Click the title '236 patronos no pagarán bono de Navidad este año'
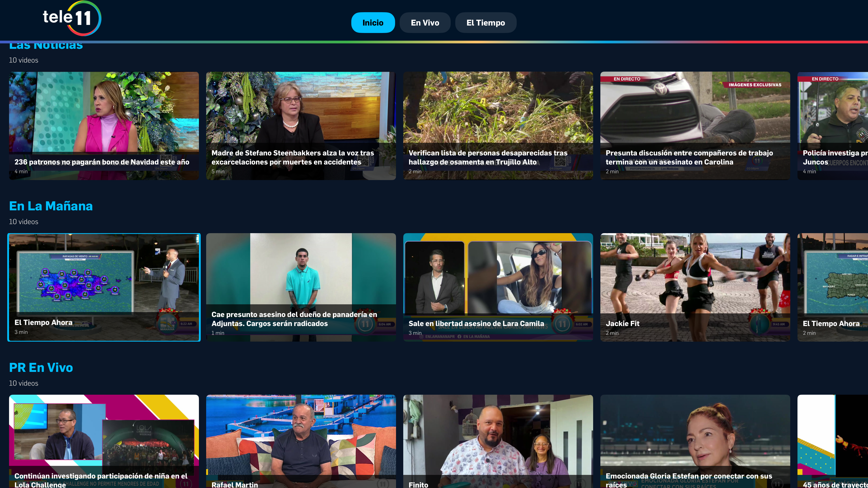Viewport: 868px width, 488px height. point(102,162)
